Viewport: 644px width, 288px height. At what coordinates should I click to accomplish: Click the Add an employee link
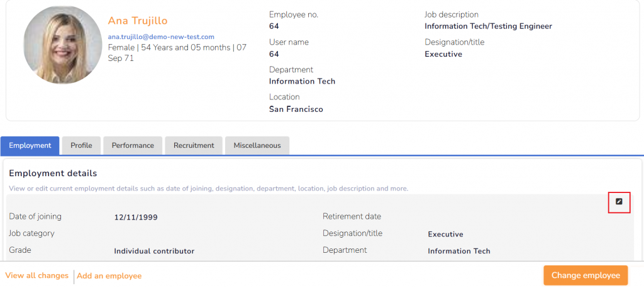tap(109, 275)
